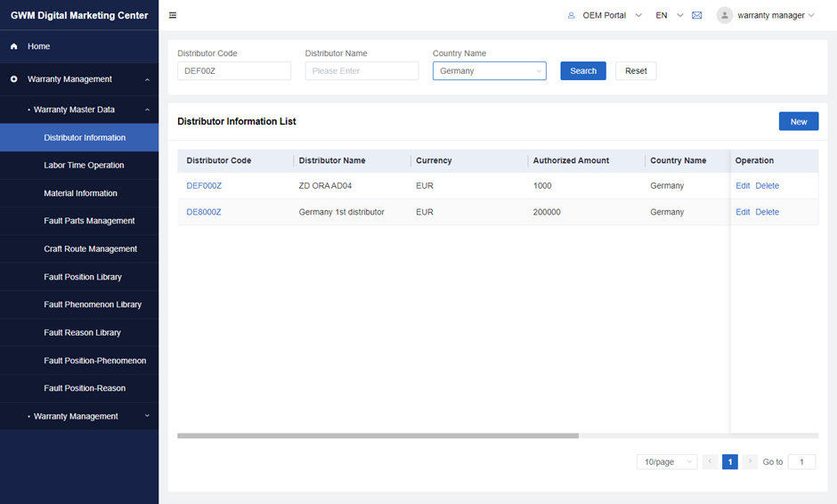Click the authorized amount 200000 cell

point(547,212)
